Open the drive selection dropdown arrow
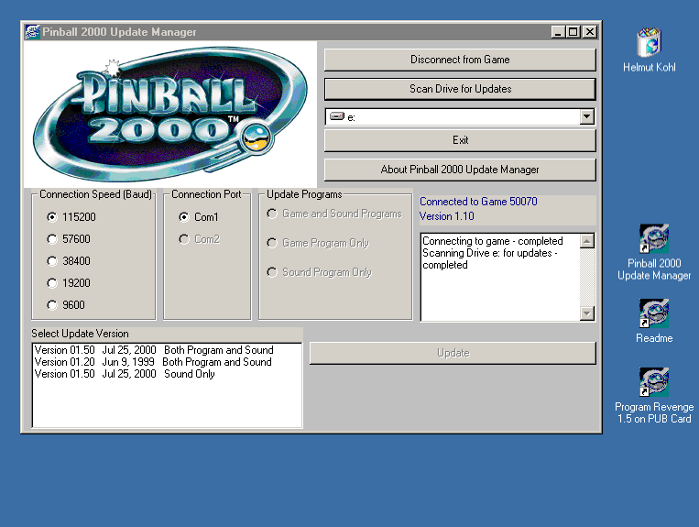Viewport: 699px width, 527px height. [x=587, y=117]
